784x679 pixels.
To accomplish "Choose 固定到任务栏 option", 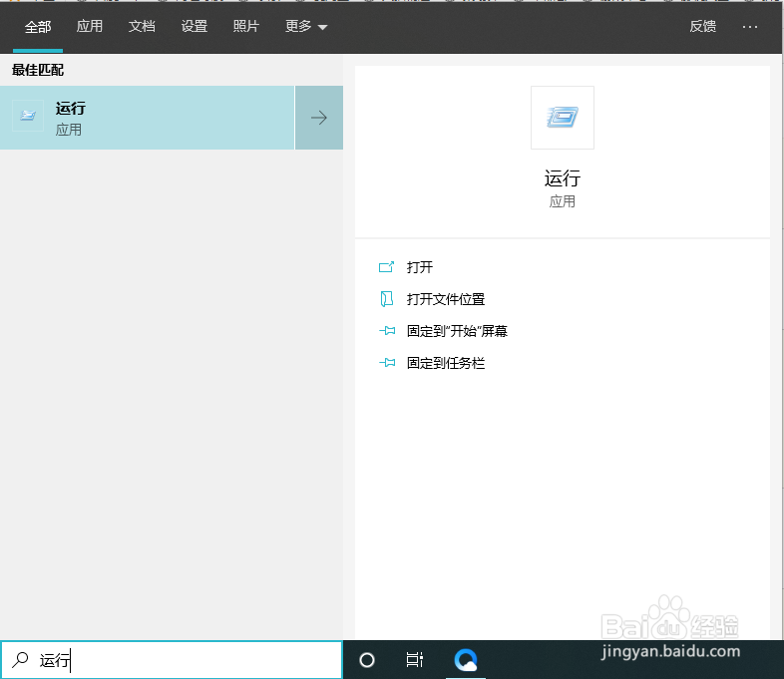I will [x=446, y=363].
